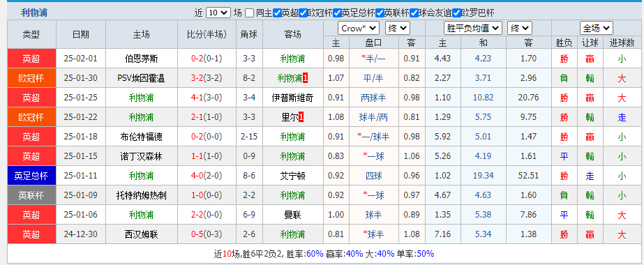The image size is (644, 265).
Task: Click the 两球半 handicap cell
Action: click(x=373, y=98)
